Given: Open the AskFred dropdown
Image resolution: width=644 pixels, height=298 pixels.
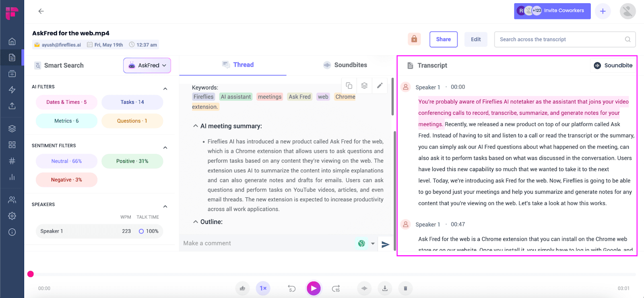Looking at the screenshot, I should pyautogui.click(x=147, y=65).
